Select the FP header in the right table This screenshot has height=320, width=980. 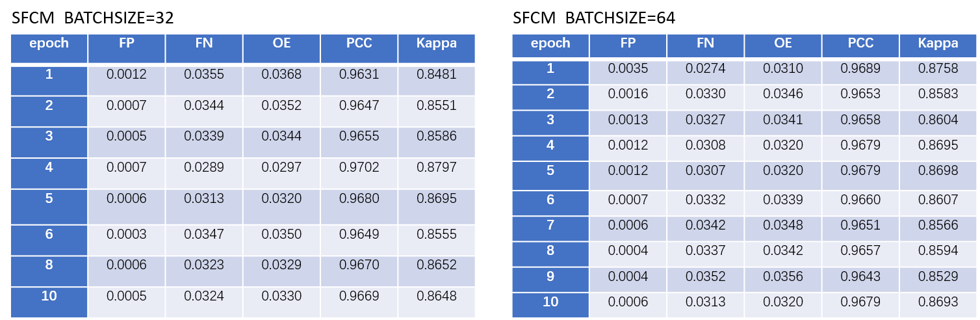click(628, 44)
